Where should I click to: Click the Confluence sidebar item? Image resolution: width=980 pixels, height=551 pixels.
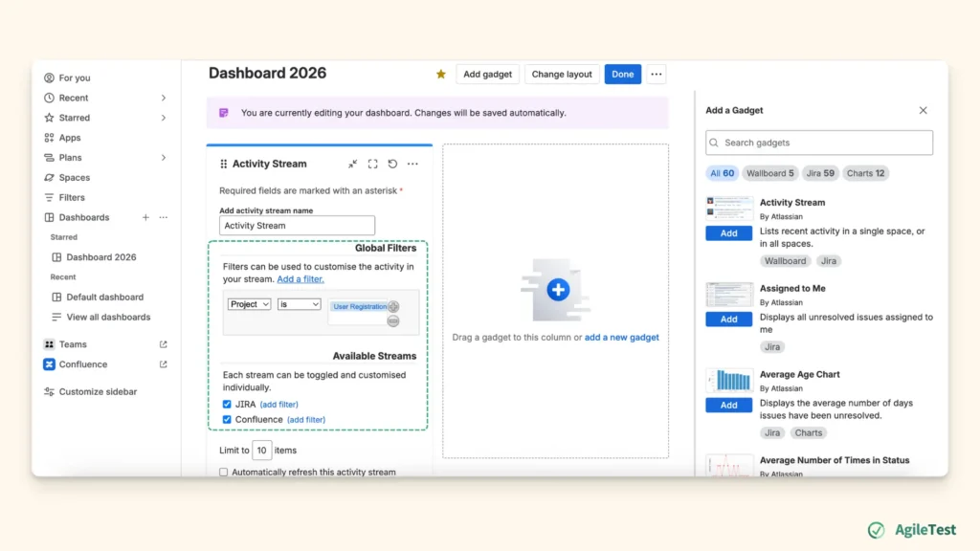click(83, 364)
